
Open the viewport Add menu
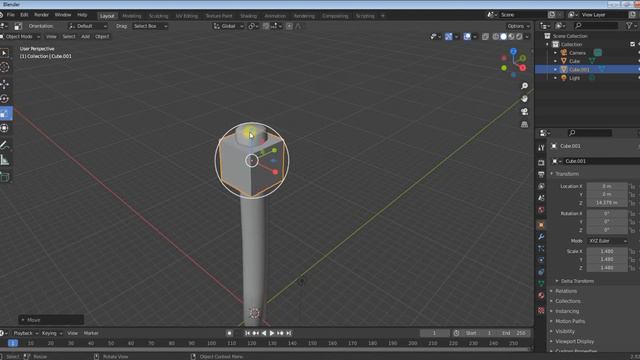[x=85, y=37]
